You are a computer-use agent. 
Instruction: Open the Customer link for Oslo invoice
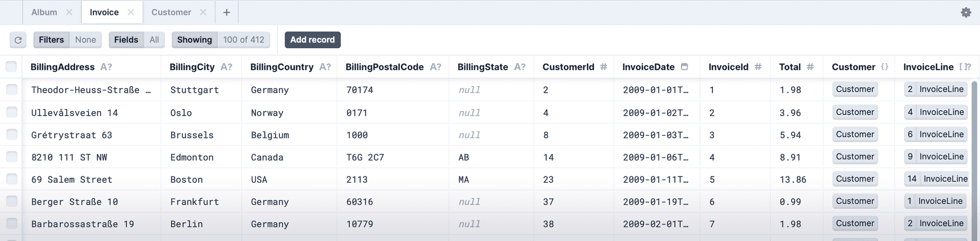855,112
